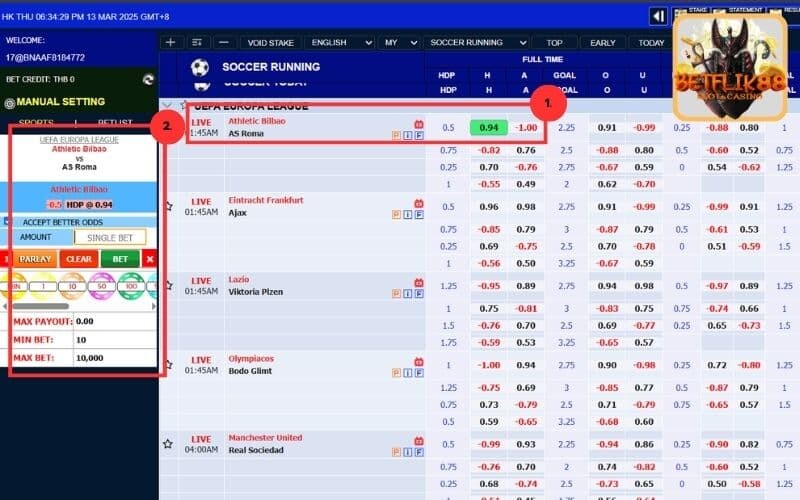
Task: Click the Manchester United team name
Action: click(x=265, y=438)
